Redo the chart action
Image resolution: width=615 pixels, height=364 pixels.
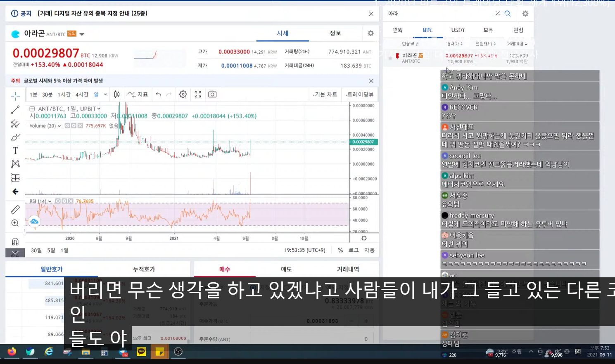pyautogui.click(x=169, y=95)
